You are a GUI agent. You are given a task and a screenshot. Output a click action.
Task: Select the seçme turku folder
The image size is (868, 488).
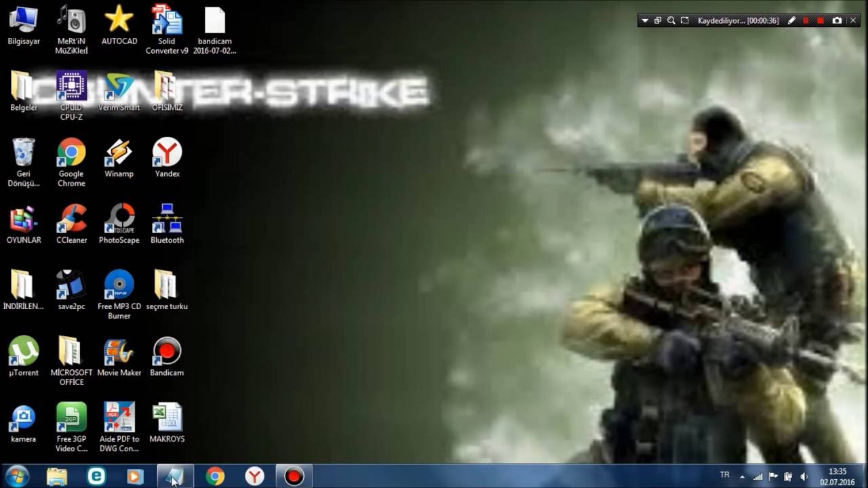[167, 290]
